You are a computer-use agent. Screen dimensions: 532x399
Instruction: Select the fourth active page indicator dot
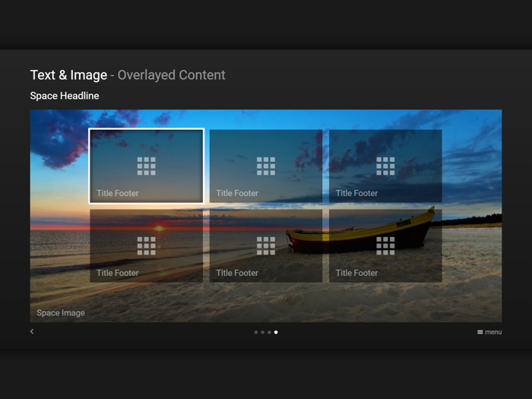point(276,332)
